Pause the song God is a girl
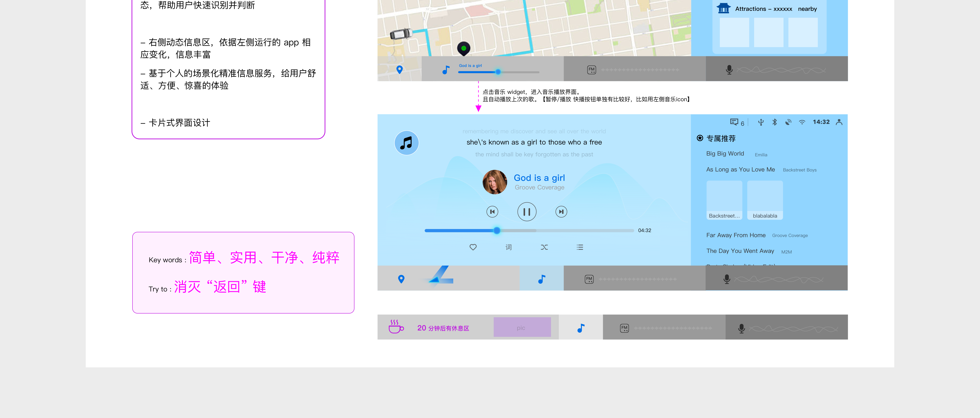The image size is (980, 418). (x=527, y=212)
